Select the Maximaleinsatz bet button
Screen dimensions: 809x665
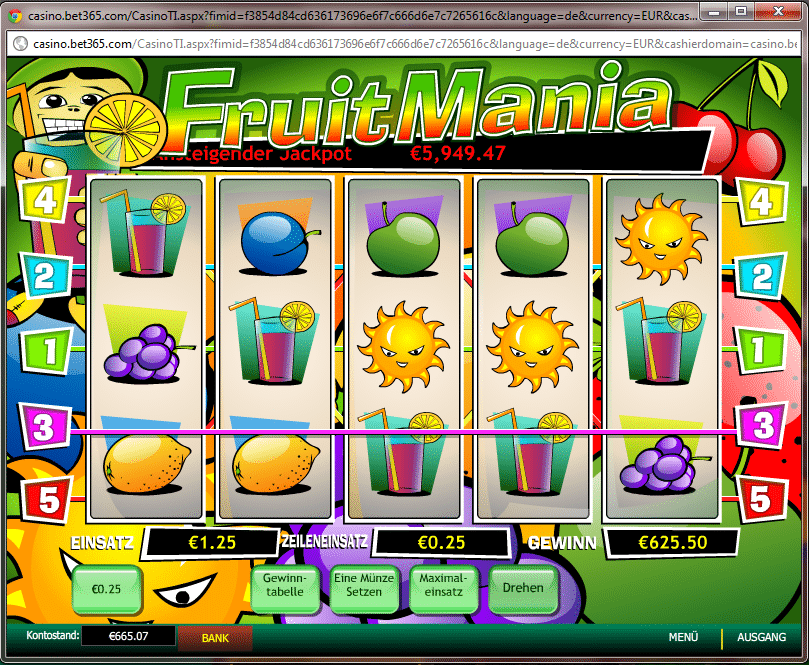pyautogui.click(x=443, y=586)
